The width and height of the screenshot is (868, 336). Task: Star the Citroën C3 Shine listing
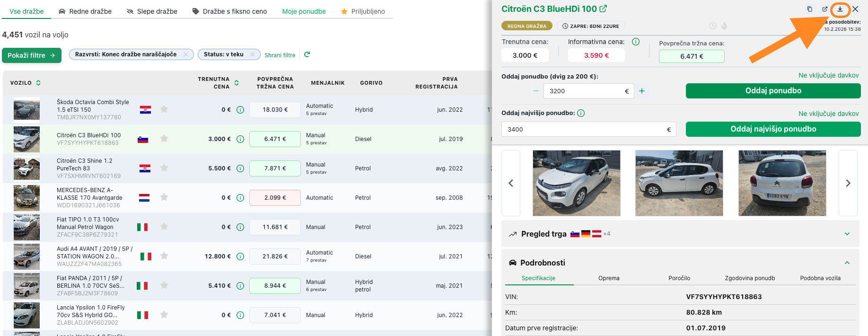164,168
